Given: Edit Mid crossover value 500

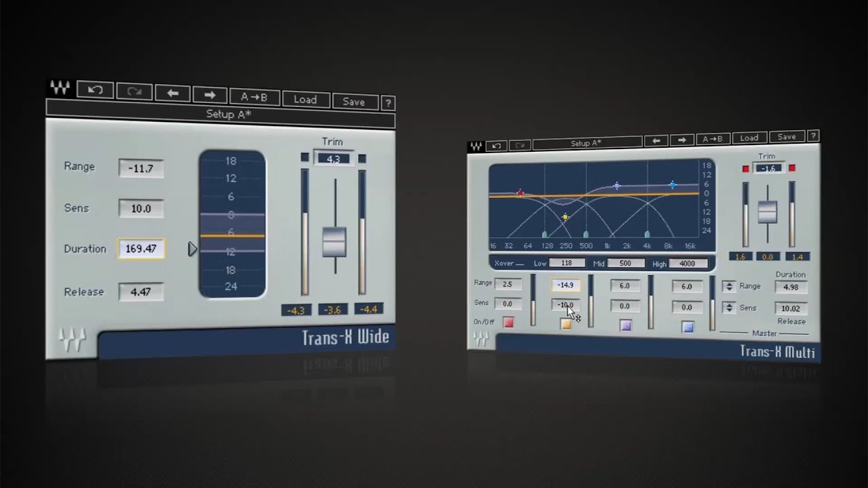Looking at the screenshot, I should pos(625,263).
